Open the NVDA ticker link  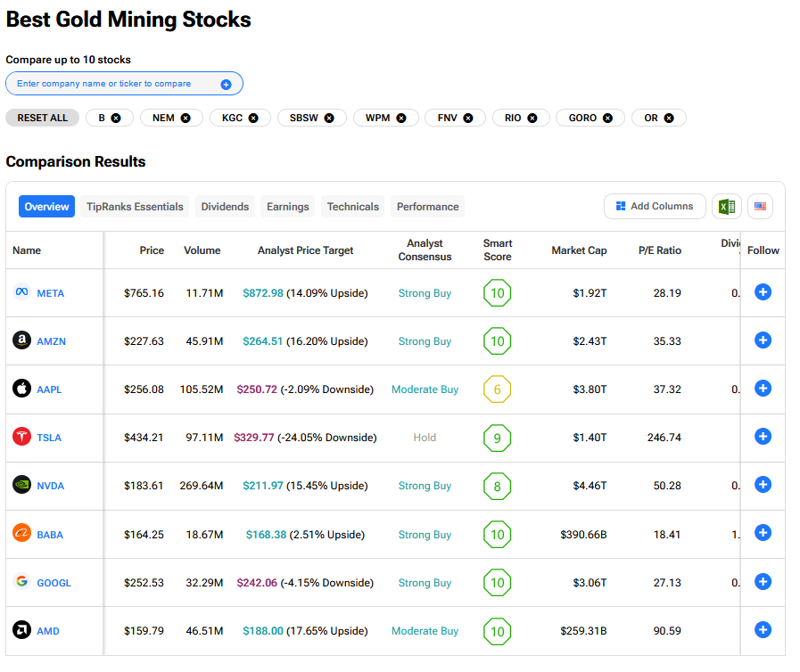click(51, 486)
